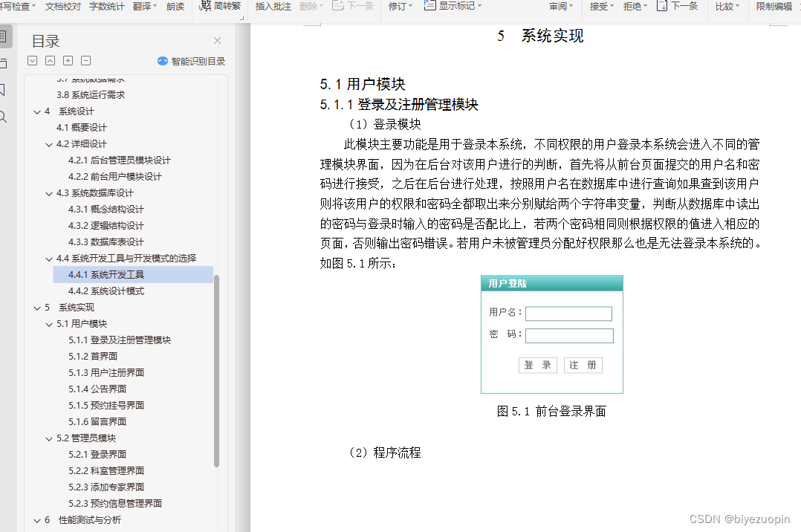Open the 接受 dropdown
Image resolution: width=801 pixels, height=532 pixels.
click(601, 6)
